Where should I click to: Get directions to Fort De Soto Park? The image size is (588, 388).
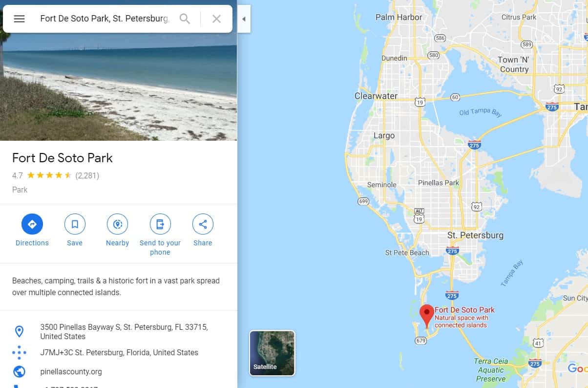click(x=32, y=224)
